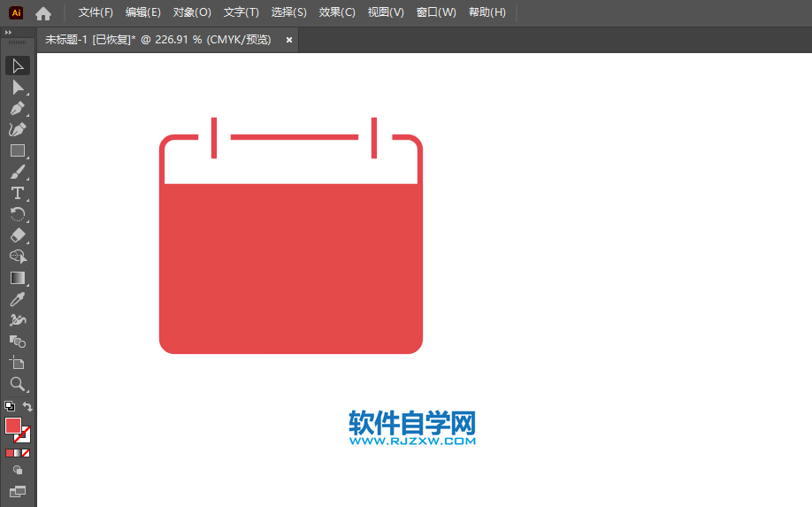Select the Gradient tool
This screenshot has height=507, width=812.
click(18, 278)
